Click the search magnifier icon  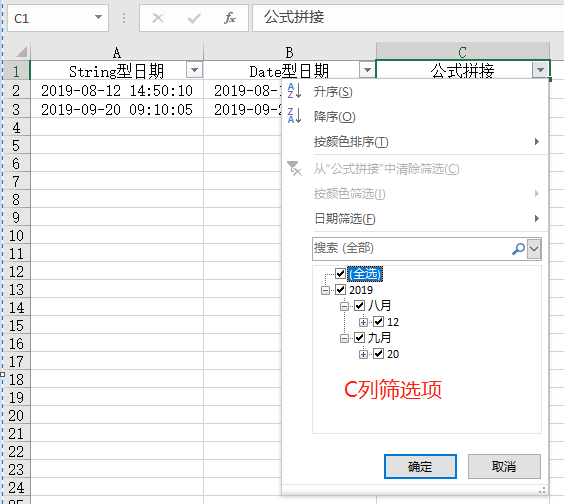[518, 248]
